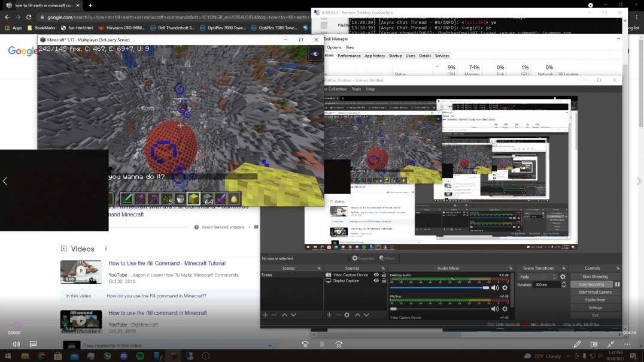Open OBS Filters button
This screenshot has height=362, width=644.
[387, 258]
